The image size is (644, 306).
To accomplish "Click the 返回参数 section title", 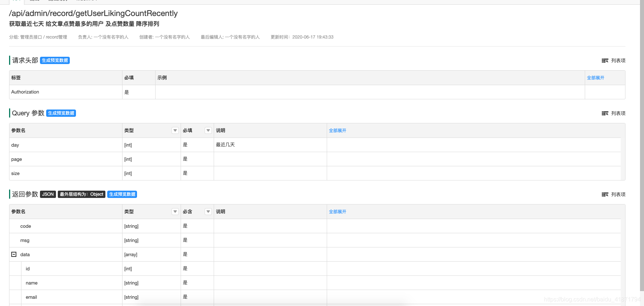I will click(x=25, y=194).
